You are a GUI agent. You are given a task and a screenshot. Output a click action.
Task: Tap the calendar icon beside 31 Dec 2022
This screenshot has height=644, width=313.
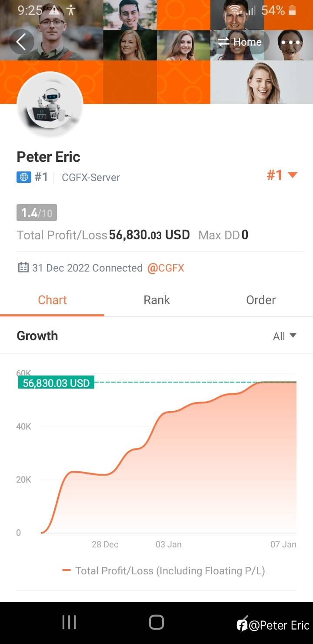(23, 268)
